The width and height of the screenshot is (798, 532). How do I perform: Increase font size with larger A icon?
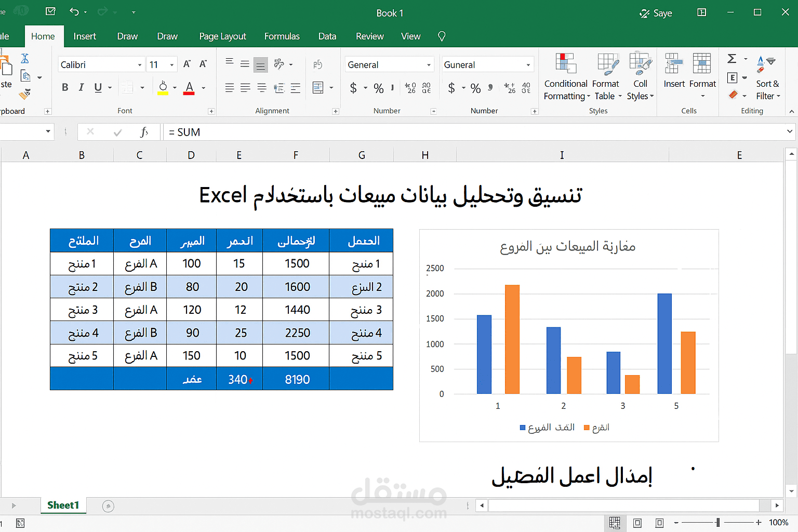pyautogui.click(x=187, y=64)
